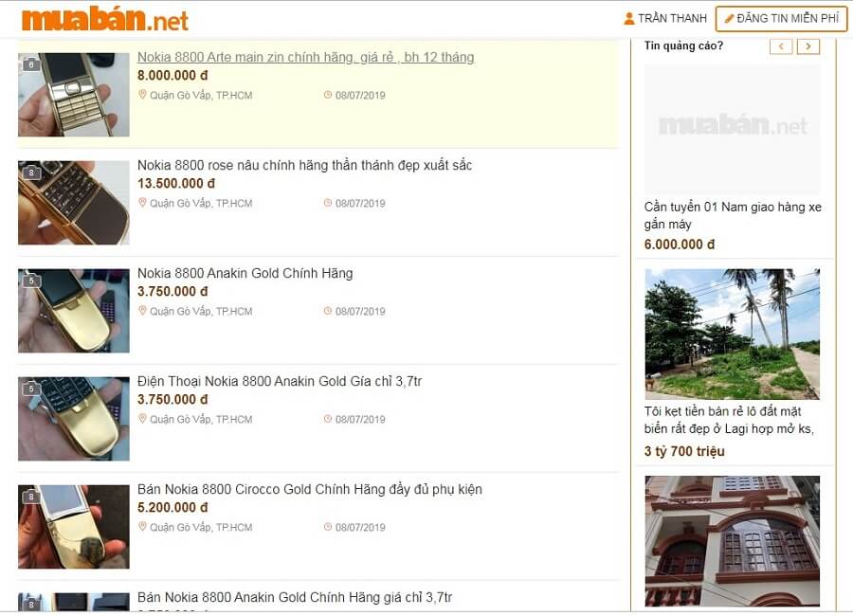Click location pin icon in Cirocco Gold row
This screenshot has height=616, width=853.
click(x=142, y=527)
